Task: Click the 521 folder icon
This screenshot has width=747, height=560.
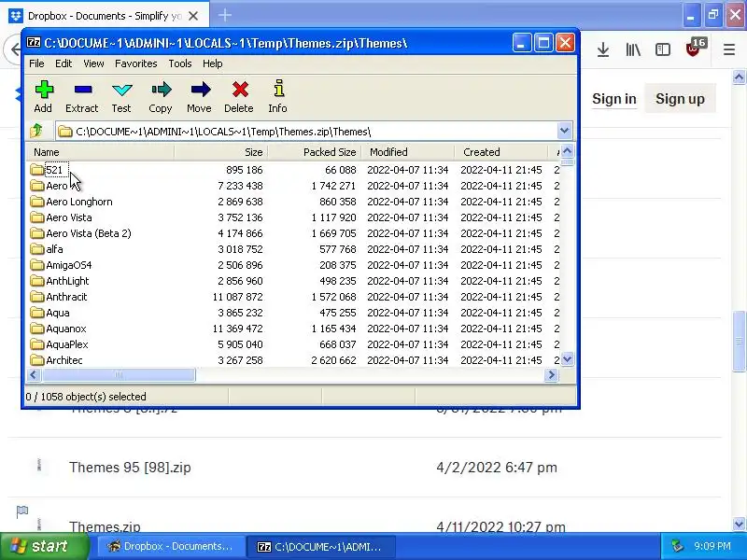Action: 36,170
